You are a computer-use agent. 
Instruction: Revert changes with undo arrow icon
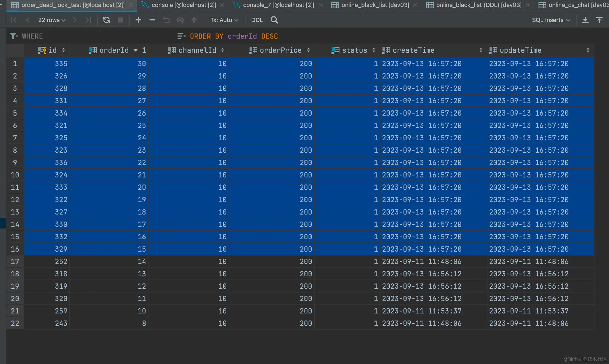[x=167, y=20]
